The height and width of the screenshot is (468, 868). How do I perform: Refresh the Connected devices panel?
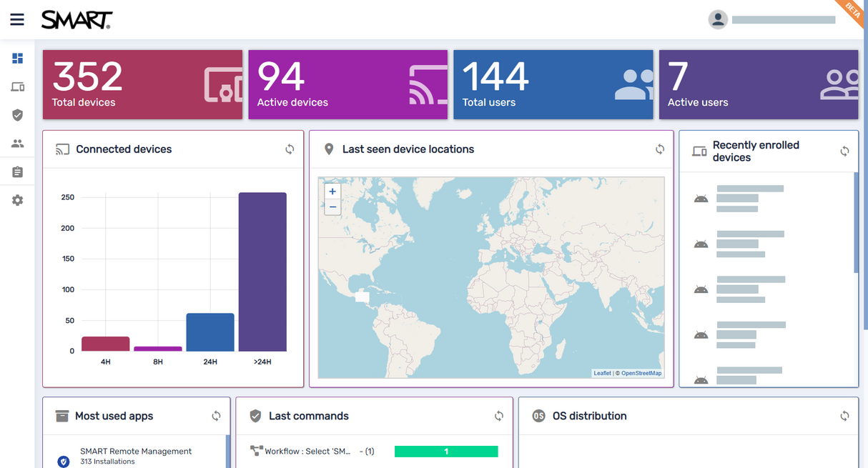click(290, 149)
